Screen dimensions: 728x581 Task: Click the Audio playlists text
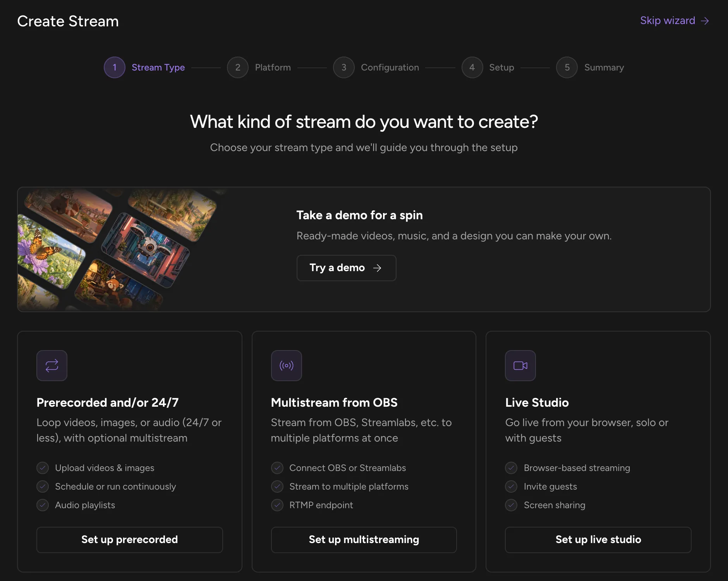point(85,505)
